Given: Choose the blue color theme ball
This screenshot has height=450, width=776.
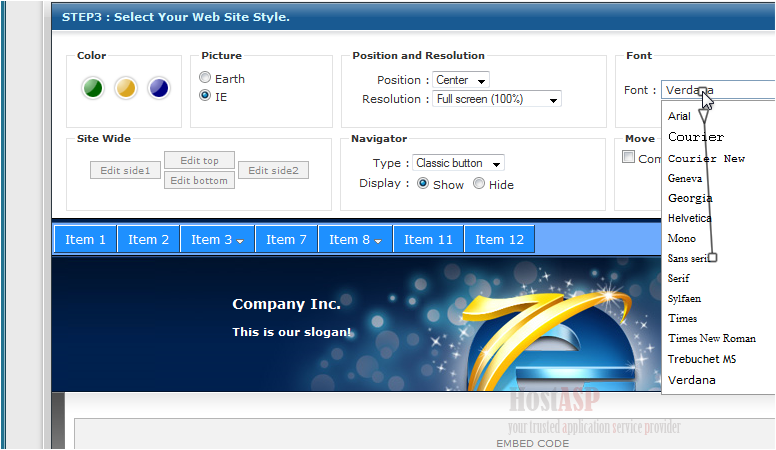Looking at the screenshot, I should tap(159, 88).
